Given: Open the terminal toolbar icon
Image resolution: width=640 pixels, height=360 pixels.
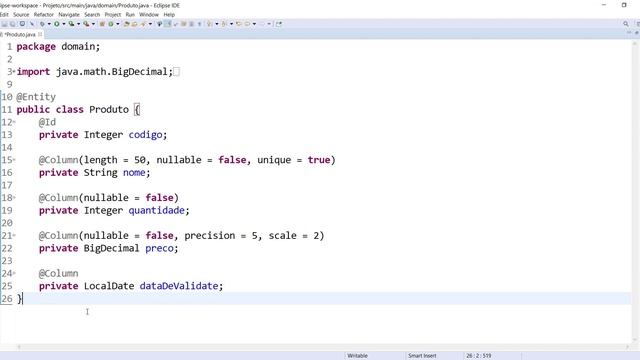Looking at the screenshot, I should pos(22,24).
